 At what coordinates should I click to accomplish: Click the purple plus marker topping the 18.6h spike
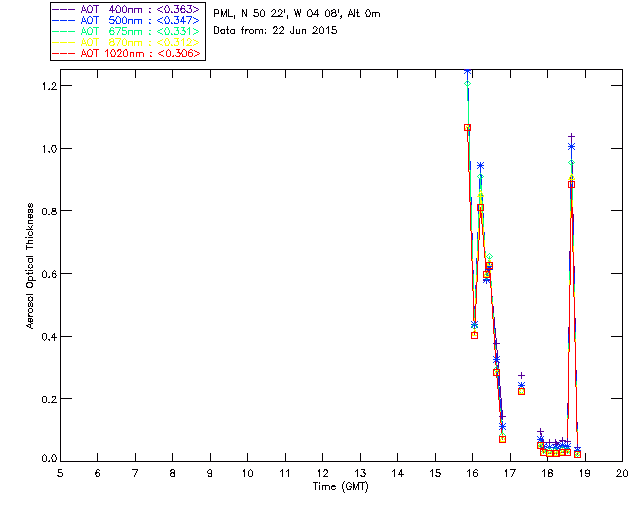point(571,136)
